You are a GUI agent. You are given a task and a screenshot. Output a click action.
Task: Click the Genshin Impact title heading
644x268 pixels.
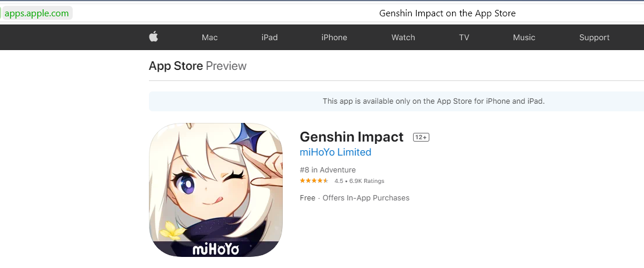pyautogui.click(x=351, y=137)
